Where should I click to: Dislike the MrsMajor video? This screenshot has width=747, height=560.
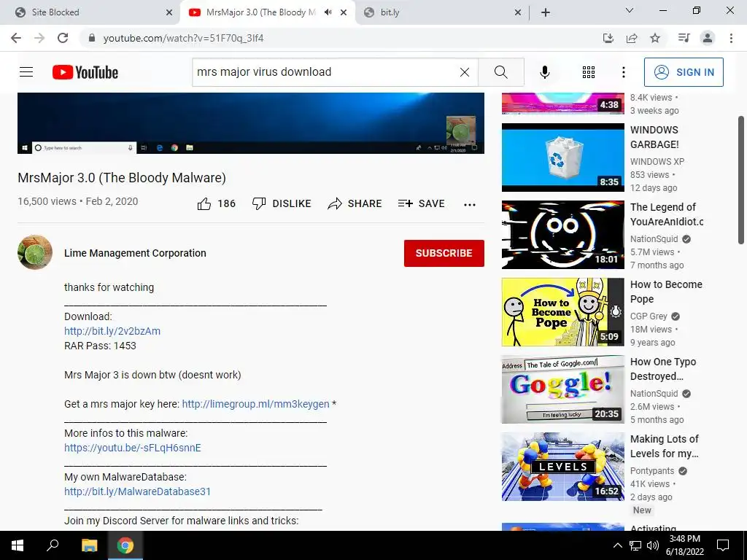pos(281,204)
